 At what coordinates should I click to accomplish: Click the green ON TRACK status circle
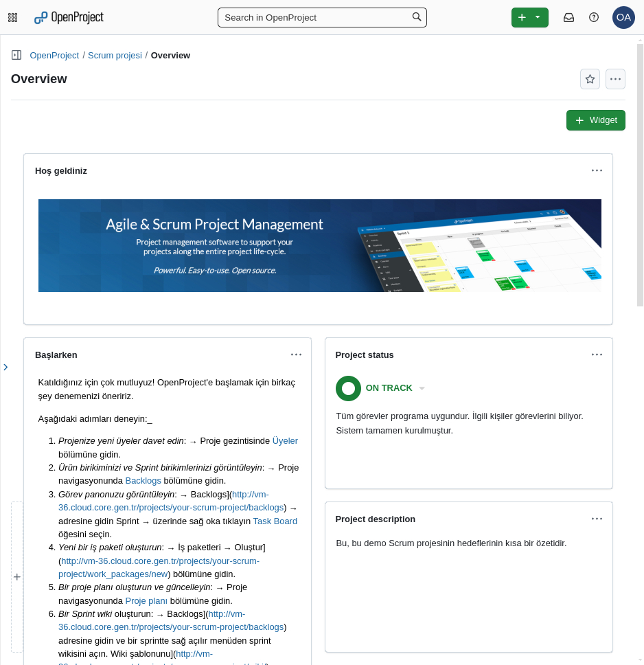point(348,388)
